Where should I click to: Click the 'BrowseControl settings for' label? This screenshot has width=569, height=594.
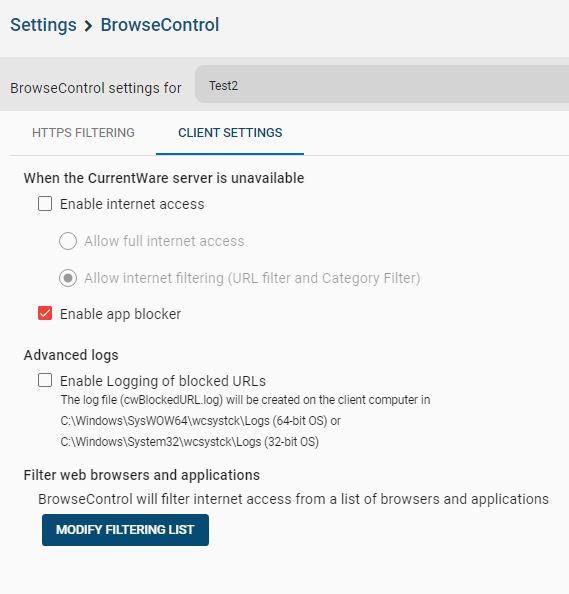click(96, 88)
